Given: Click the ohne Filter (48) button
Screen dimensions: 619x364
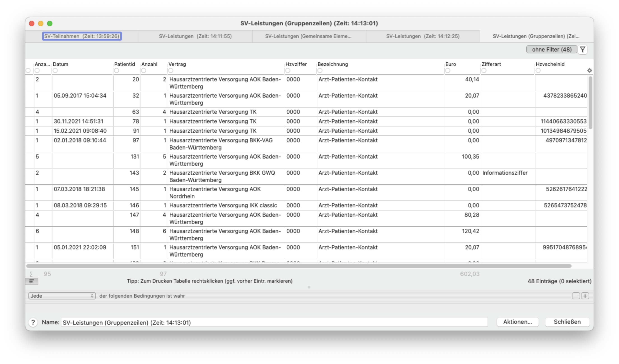Looking at the screenshot, I should (x=552, y=50).
